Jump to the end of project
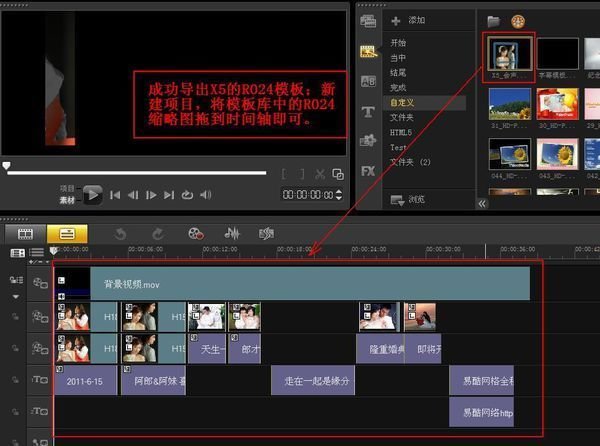 pos(169,195)
